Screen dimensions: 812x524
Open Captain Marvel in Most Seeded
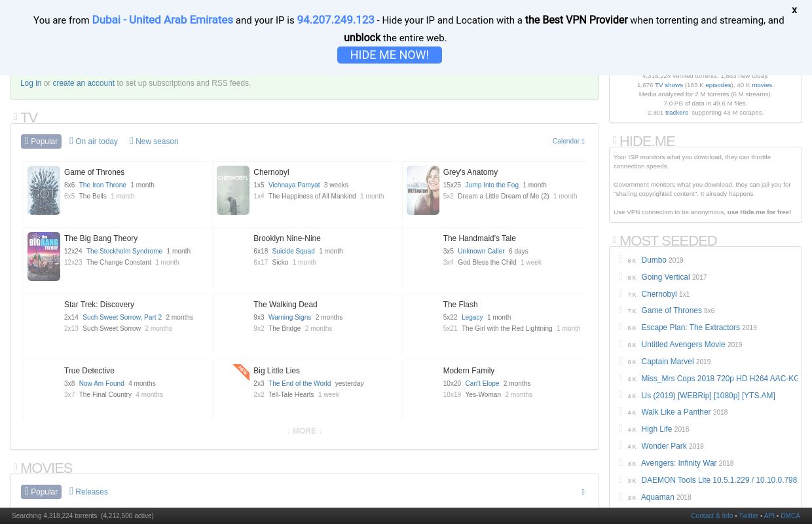(667, 362)
